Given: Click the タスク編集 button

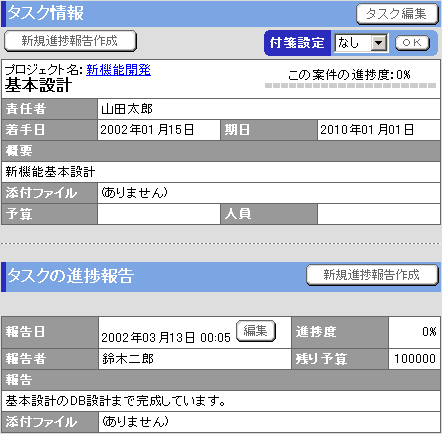Looking at the screenshot, I should [397, 14].
